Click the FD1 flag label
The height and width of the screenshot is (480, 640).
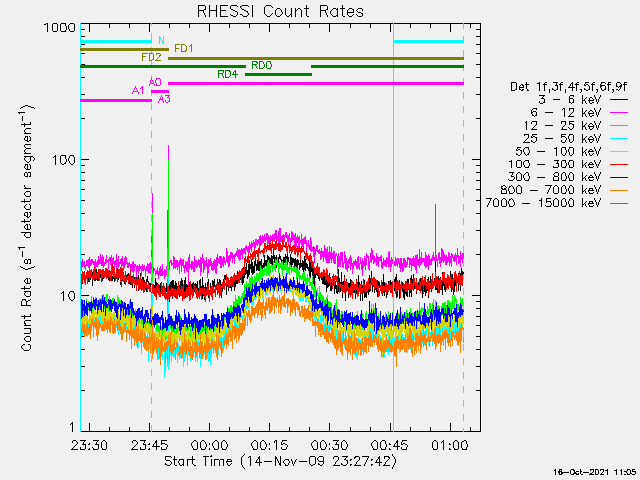[x=184, y=49]
